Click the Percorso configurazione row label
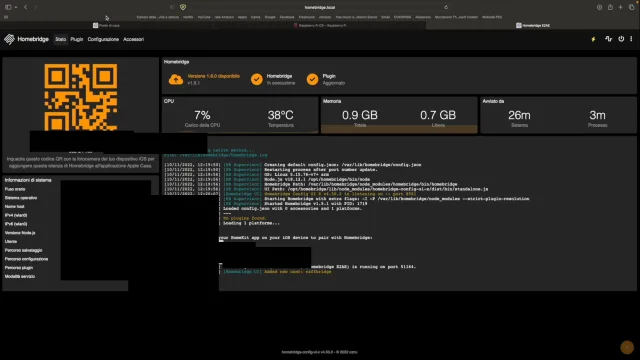 [x=26, y=259]
